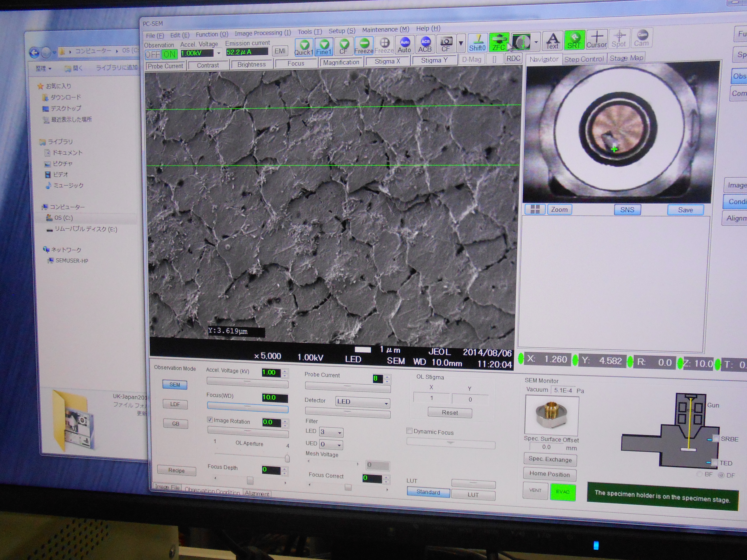Click the Home Position button
This screenshot has width=747, height=560.
549,474
